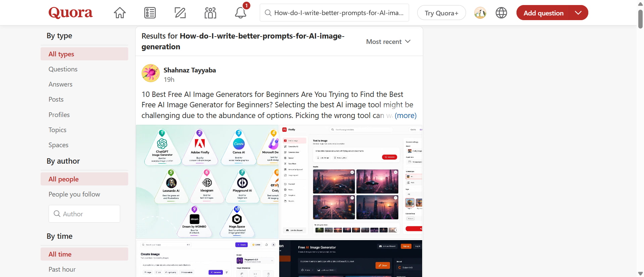Open Shahnaz Tayyaba's profile link
644x277 pixels.
(190, 70)
